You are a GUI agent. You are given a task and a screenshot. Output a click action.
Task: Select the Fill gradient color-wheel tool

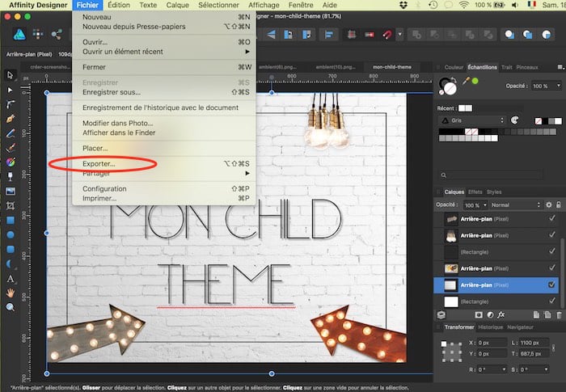(x=10, y=162)
